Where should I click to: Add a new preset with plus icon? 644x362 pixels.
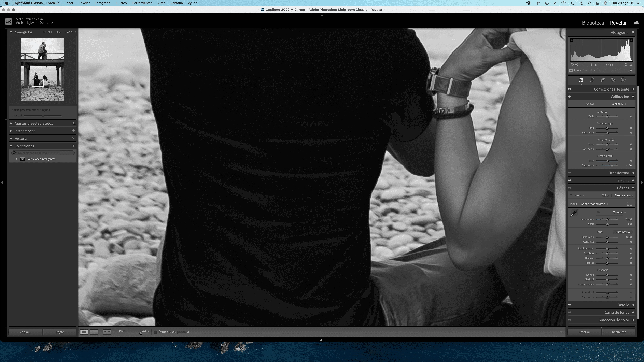tap(73, 123)
